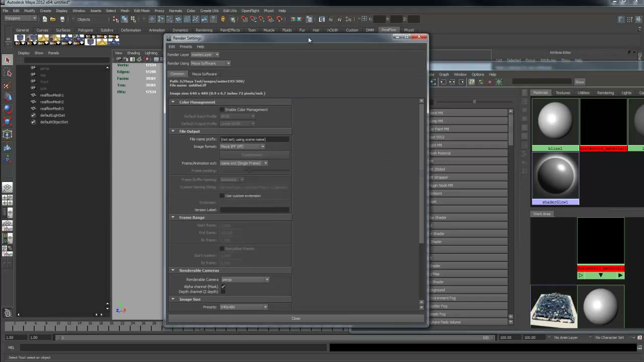Click the Soft Modification tool icon
Image resolution: width=644 pixels, height=362 pixels.
coord(8,147)
